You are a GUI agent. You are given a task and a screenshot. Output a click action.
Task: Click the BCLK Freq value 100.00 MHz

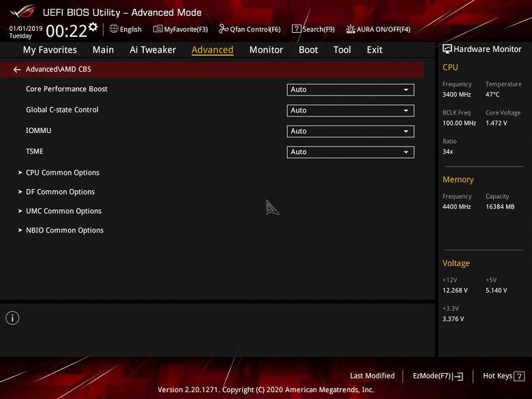tap(459, 123)
